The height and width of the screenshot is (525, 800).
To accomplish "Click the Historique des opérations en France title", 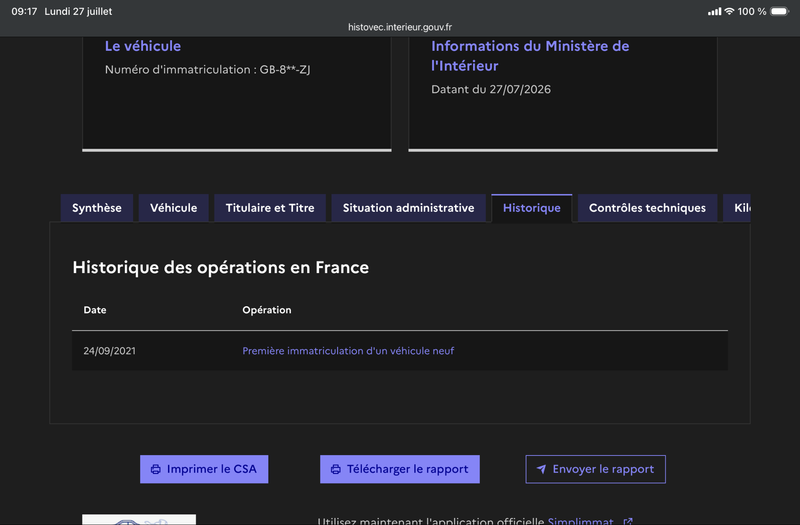I will 220,267.
